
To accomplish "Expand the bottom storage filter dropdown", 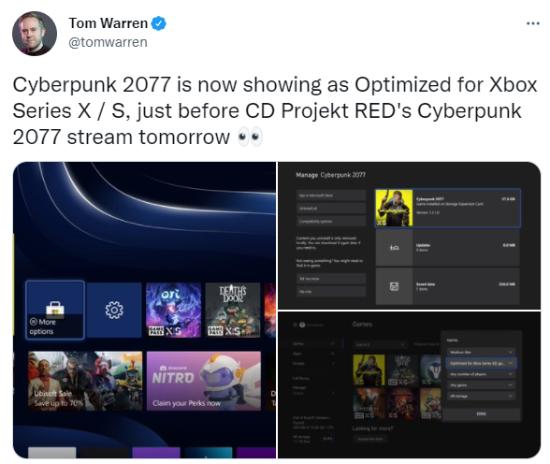I will pos(481,396).
